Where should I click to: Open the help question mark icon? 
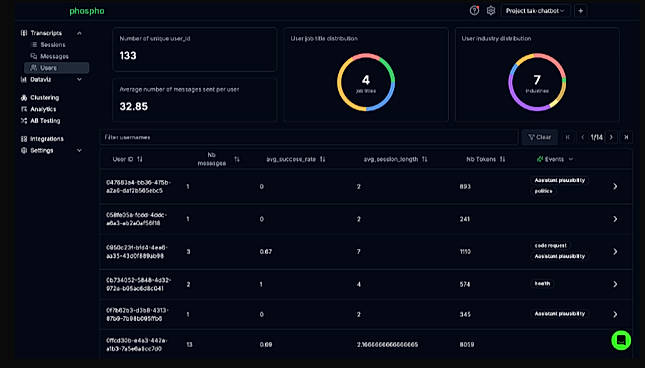pos(474,11)
